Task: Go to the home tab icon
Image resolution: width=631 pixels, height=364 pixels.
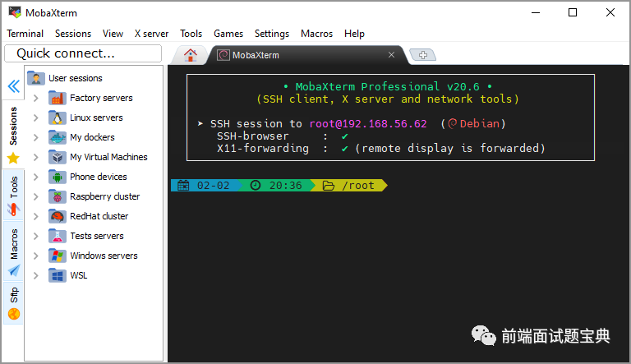Action: [x=191, y=55]
